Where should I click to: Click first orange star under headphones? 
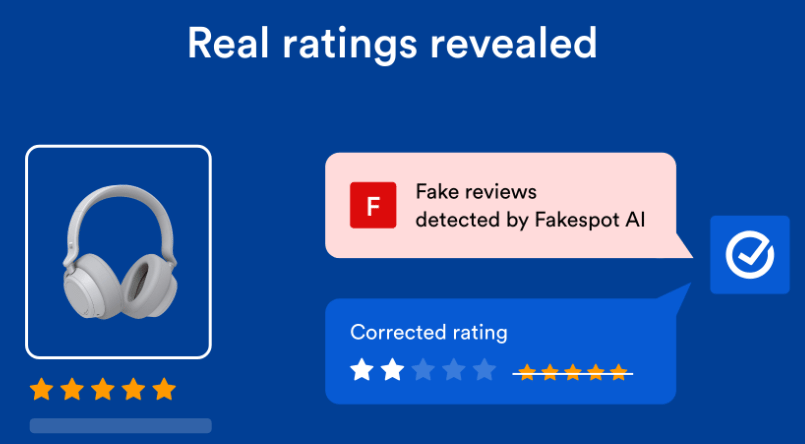(x=42, y=389)
